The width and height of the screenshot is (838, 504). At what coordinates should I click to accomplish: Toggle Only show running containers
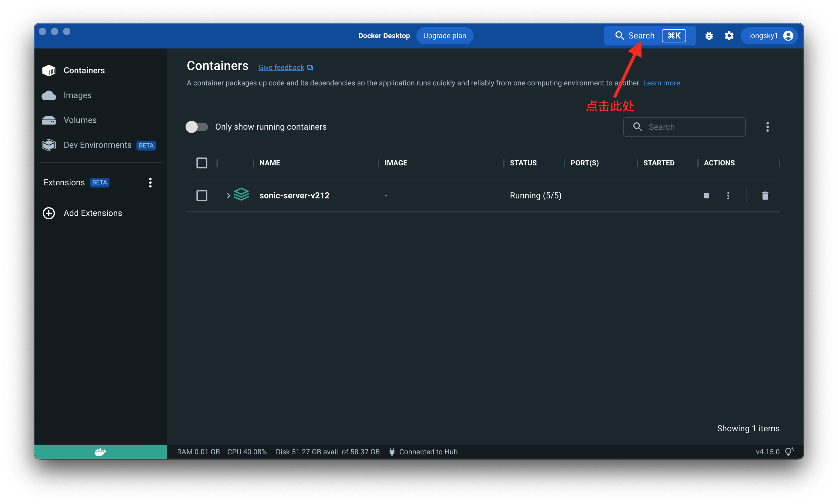click(x=196, y=127)
